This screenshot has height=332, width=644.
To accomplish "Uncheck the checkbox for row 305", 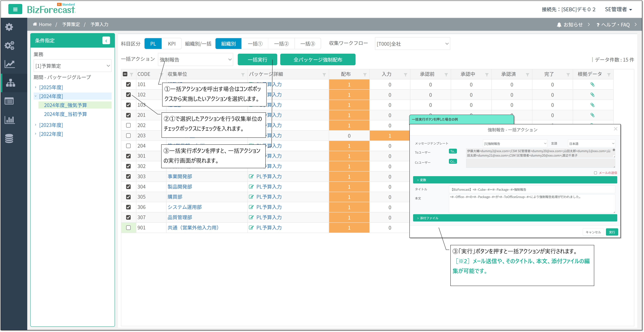I will [128, 197].
